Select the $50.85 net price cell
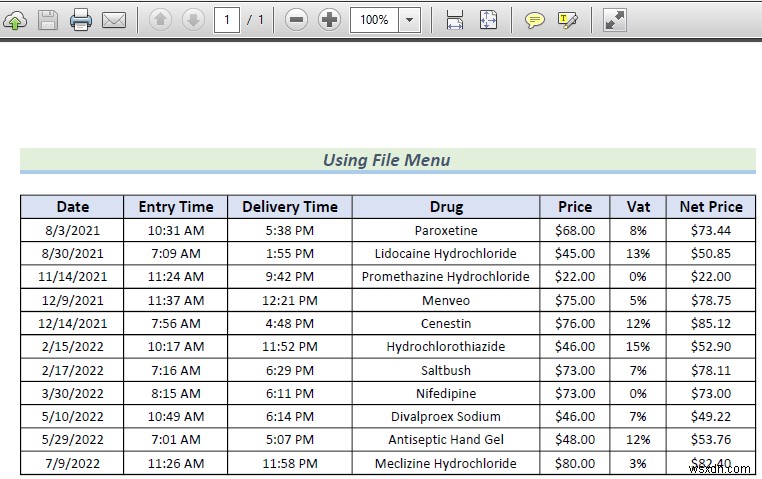 coord(711,254)
